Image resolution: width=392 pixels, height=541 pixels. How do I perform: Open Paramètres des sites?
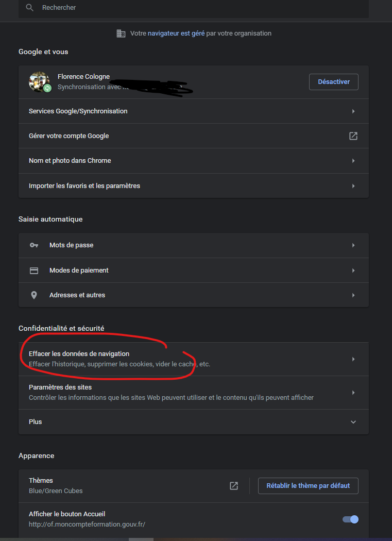tap(194, 393)
